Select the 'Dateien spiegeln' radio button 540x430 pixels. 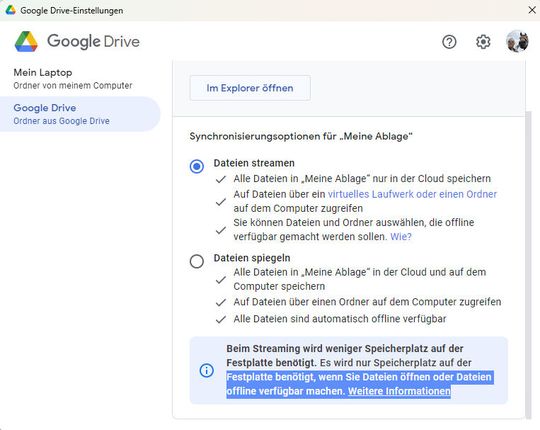click(197, 261)
